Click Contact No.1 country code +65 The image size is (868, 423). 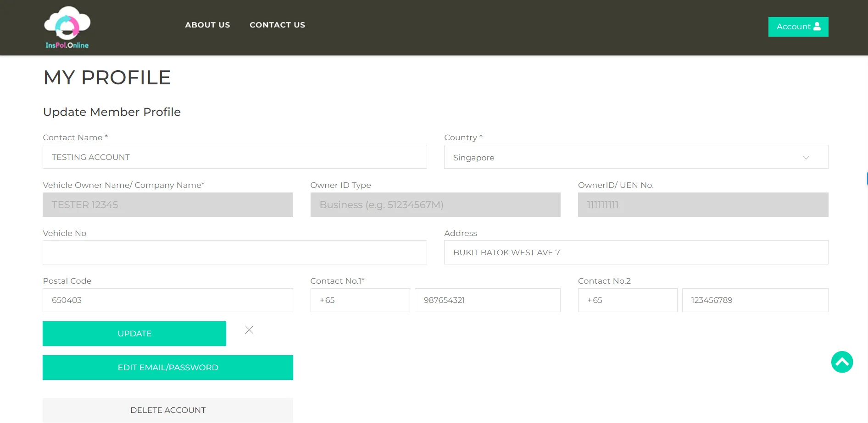[360, 300]
